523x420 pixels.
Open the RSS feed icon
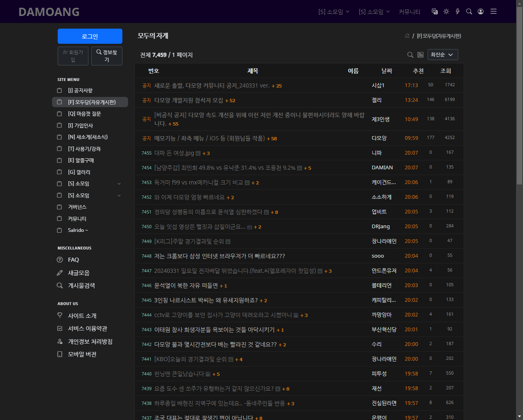click(420, 55)
